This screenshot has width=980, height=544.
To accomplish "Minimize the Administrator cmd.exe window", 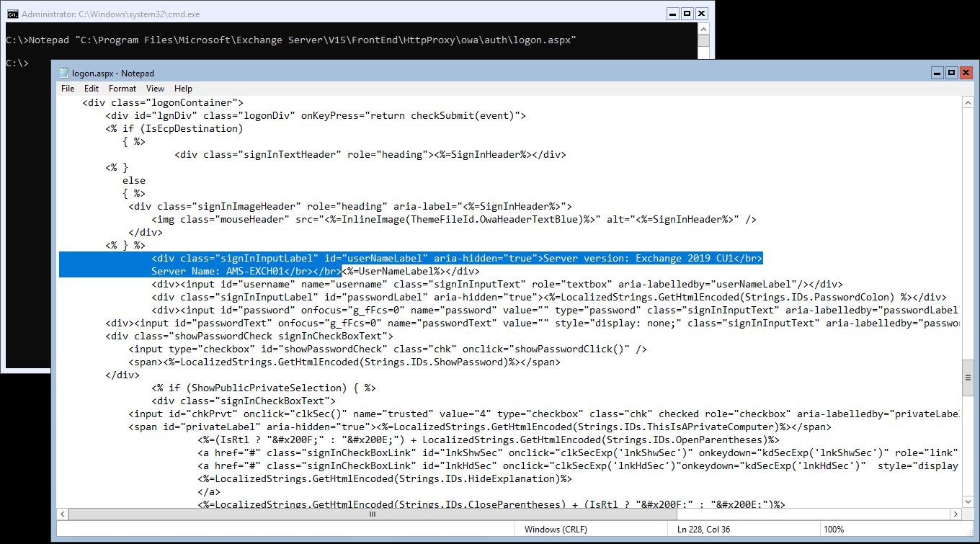I will click(x=672, y=14).
